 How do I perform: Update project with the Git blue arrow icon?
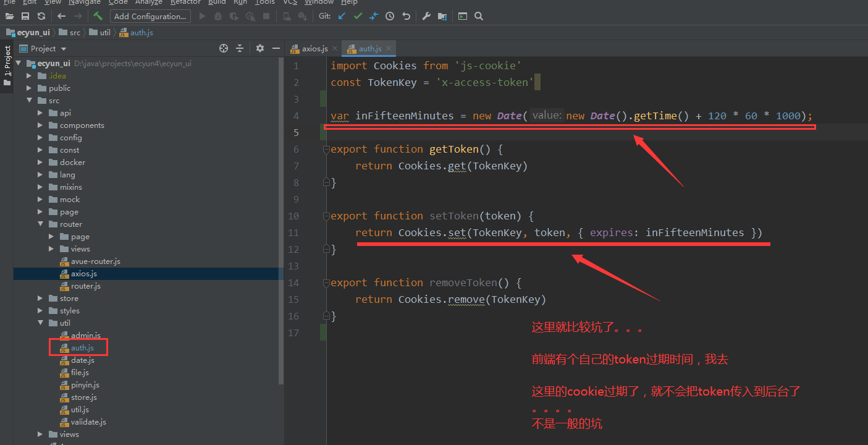(342, 16)
